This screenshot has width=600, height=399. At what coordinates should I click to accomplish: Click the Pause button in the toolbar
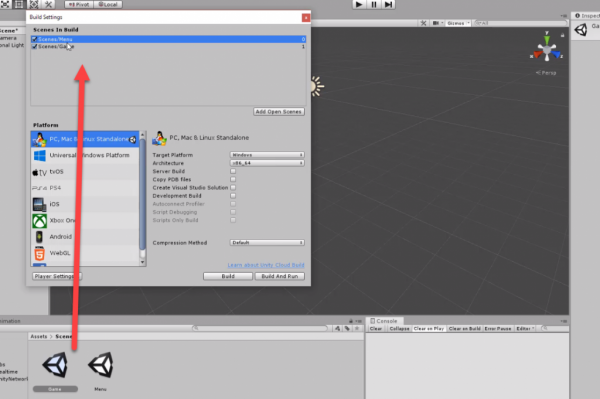374,4
